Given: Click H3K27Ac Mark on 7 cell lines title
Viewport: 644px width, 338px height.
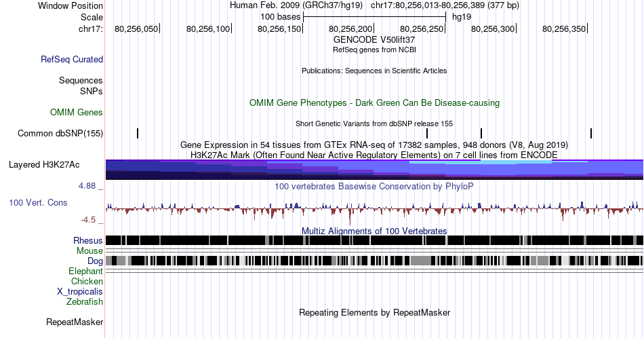Looking at the screenshot, I should [374, 155].
